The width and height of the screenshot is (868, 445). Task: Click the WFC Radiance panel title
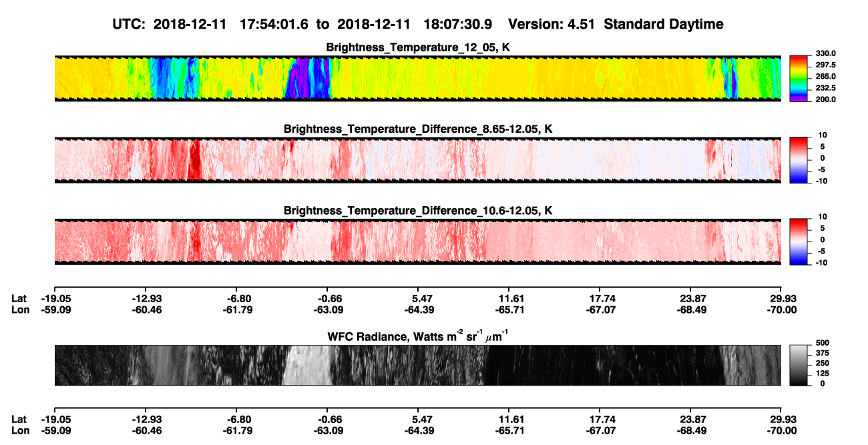coord(418,336)
